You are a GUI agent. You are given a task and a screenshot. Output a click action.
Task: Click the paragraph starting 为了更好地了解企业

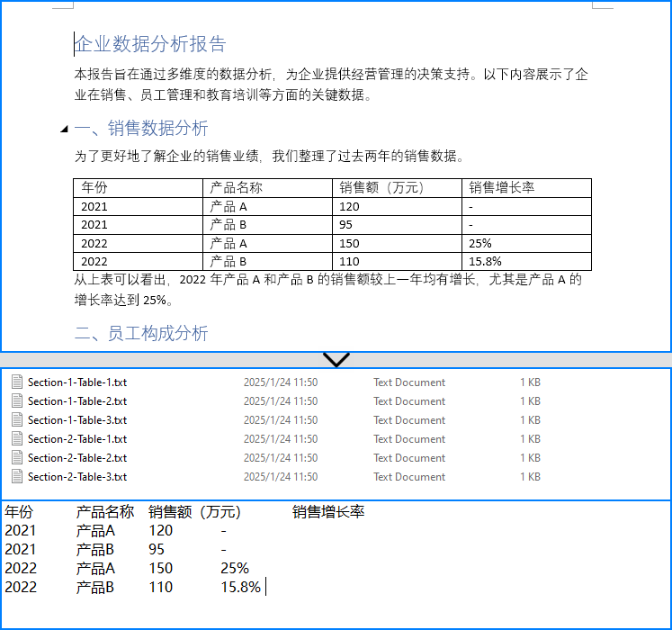[x=270, y=156]
